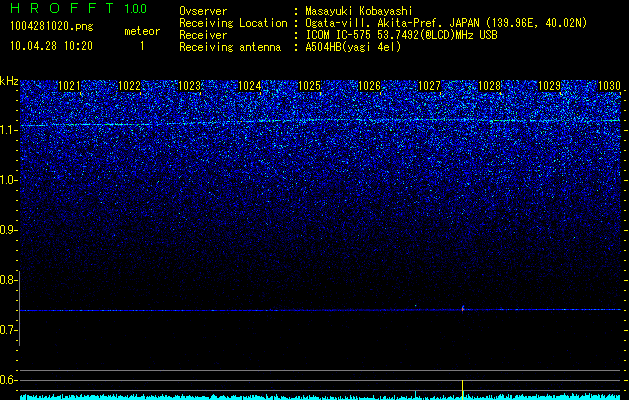The image size is (629, 400).
Task: Click the 1029 time marker
Action: tap(549, 86)
